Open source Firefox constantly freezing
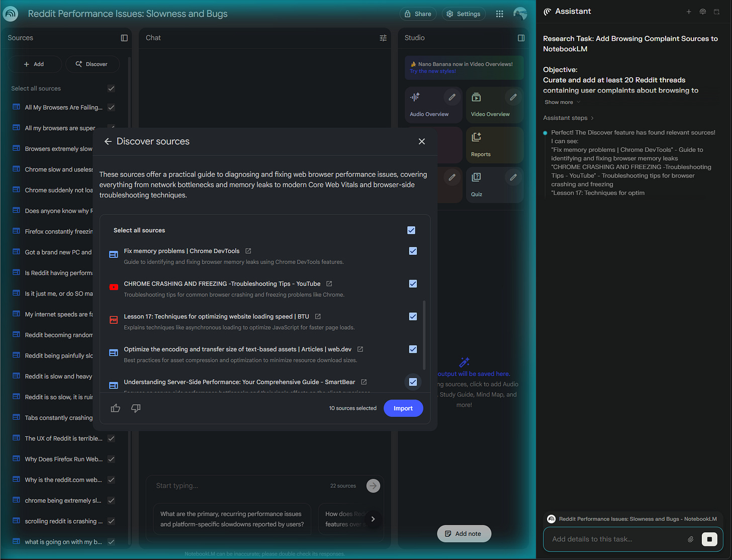732x560 pixels. tap(58, 231)
